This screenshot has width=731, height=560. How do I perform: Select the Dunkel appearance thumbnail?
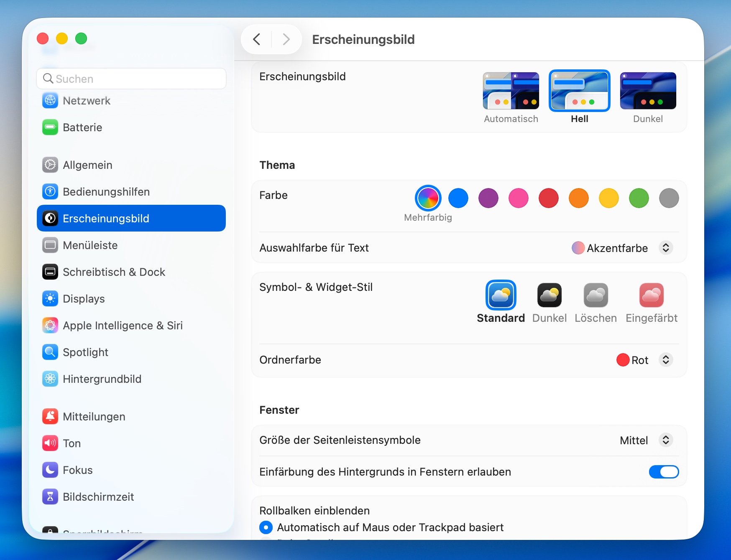pyautogui.click(x=648, y=91)
